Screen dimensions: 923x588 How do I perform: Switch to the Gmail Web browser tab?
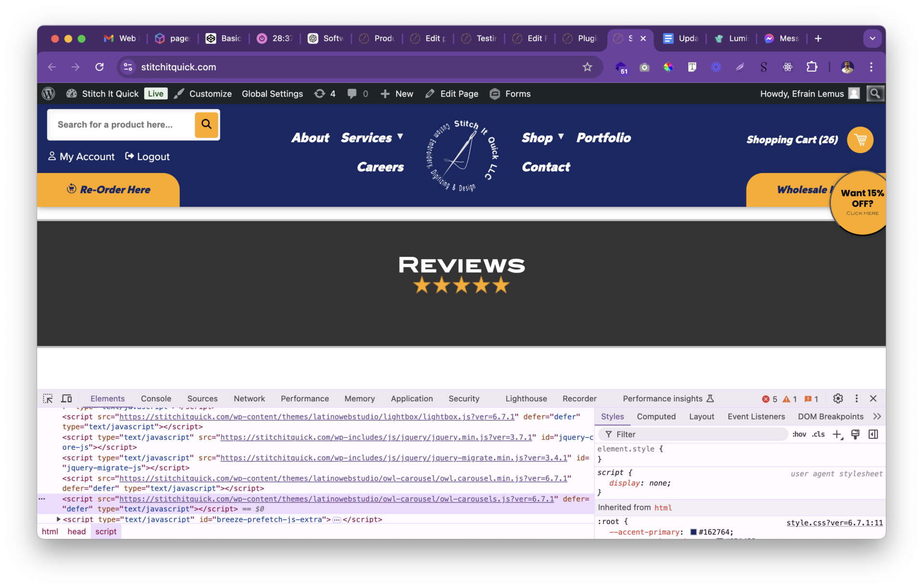(120, 38)
